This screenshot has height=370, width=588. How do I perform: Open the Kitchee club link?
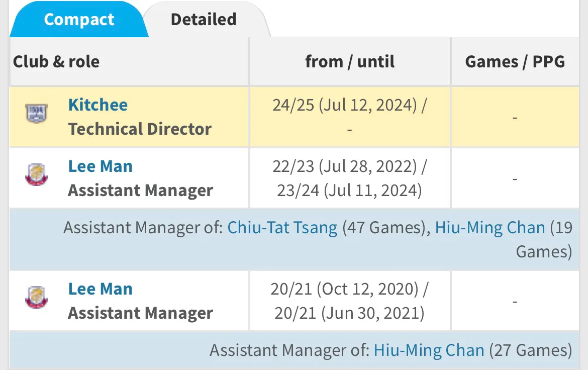tap(98, 105)
